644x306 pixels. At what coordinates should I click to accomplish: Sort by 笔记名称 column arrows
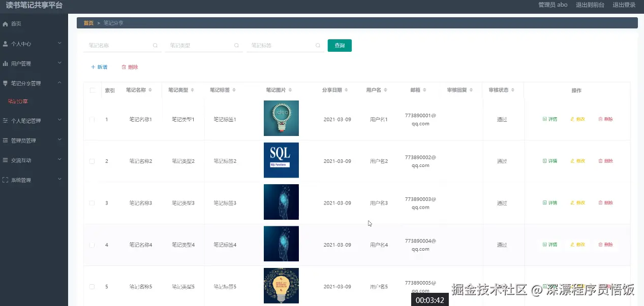[150, 90]
